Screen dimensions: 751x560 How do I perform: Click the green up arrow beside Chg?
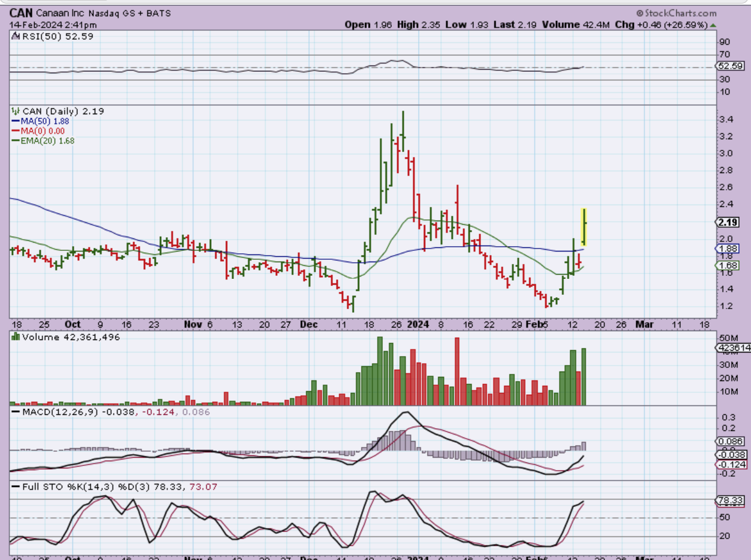coord(714,25)
